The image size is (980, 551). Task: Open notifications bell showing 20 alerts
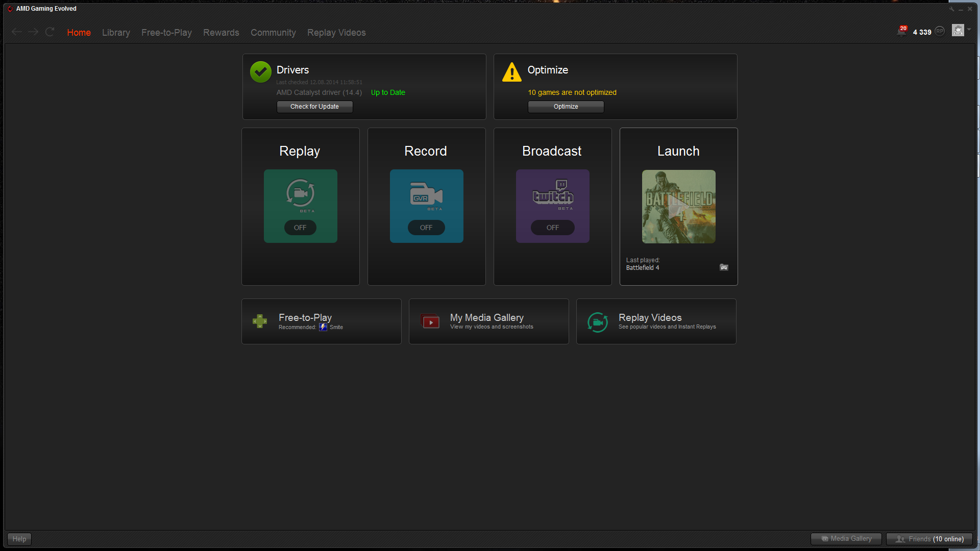coord(902,31)
